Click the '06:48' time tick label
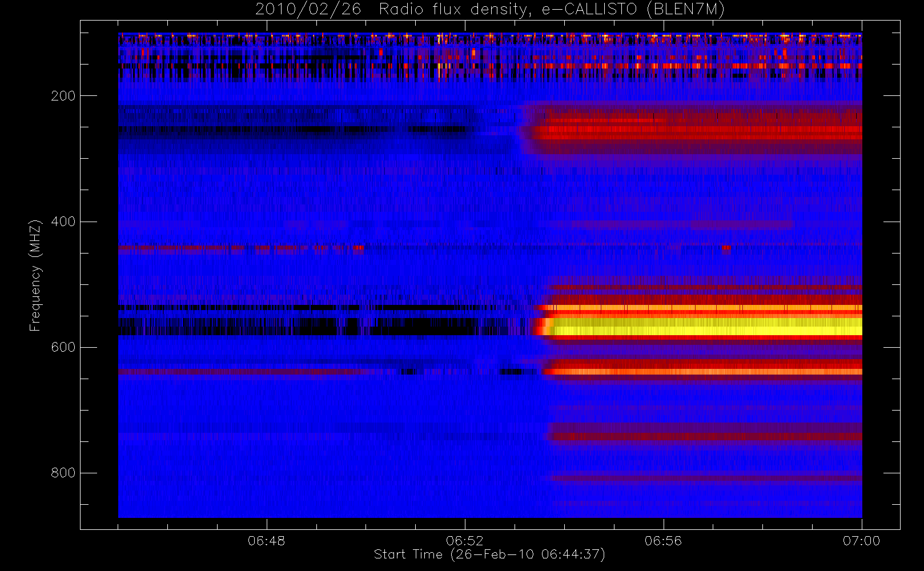This screenshot has height=571, width=924. [x=266, y=541]
